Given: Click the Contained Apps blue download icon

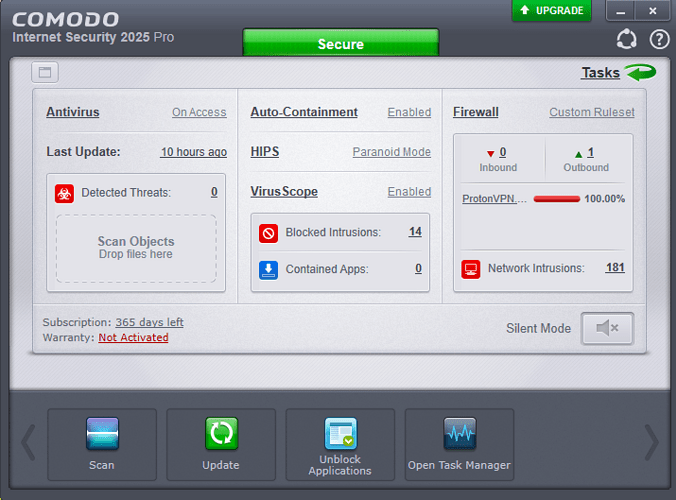Looking at the screenshot, I should (268, 270).
